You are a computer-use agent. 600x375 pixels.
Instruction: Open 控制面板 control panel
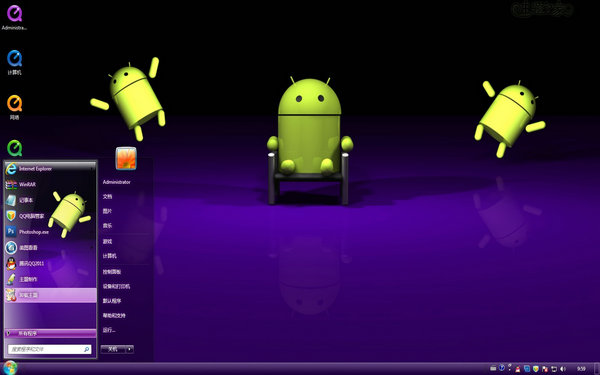click(112, 272)
